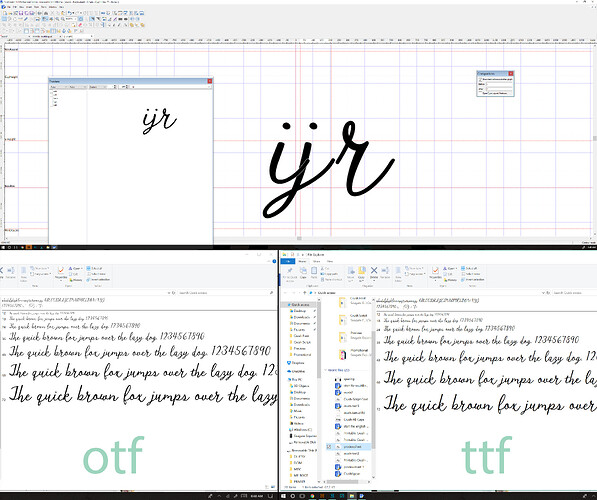Click Select all in the File Explorer ribbon

470,268
